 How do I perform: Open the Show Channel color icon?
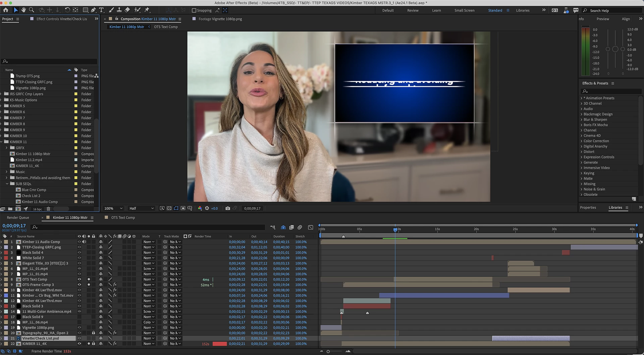click(200, 208)
